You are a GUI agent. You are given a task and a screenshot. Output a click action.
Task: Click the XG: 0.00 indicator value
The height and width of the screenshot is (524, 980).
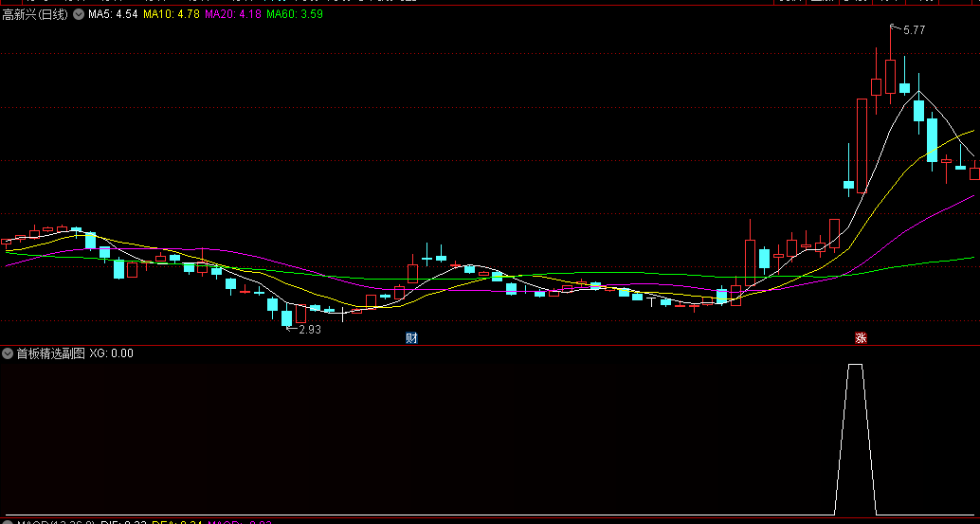(111, 353)
